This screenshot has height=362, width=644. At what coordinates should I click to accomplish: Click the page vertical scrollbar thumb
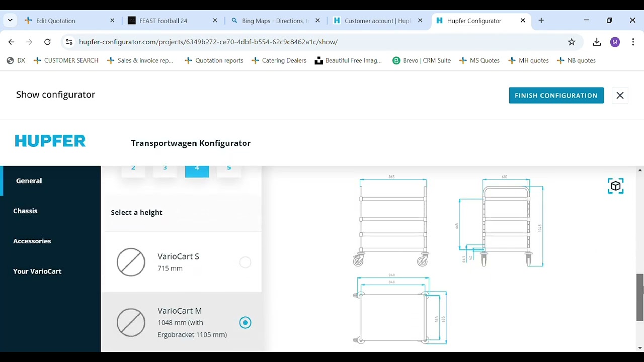coord(640,297)
